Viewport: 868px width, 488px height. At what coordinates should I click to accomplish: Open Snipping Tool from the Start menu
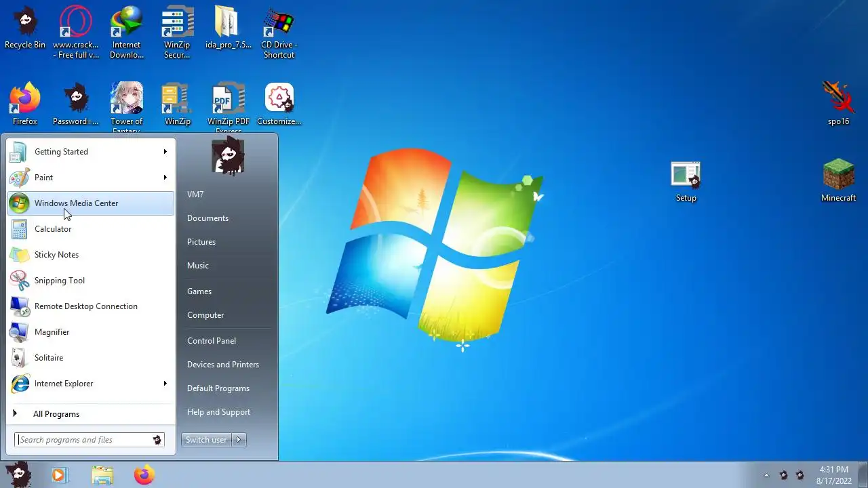click(x=91, y=281)
